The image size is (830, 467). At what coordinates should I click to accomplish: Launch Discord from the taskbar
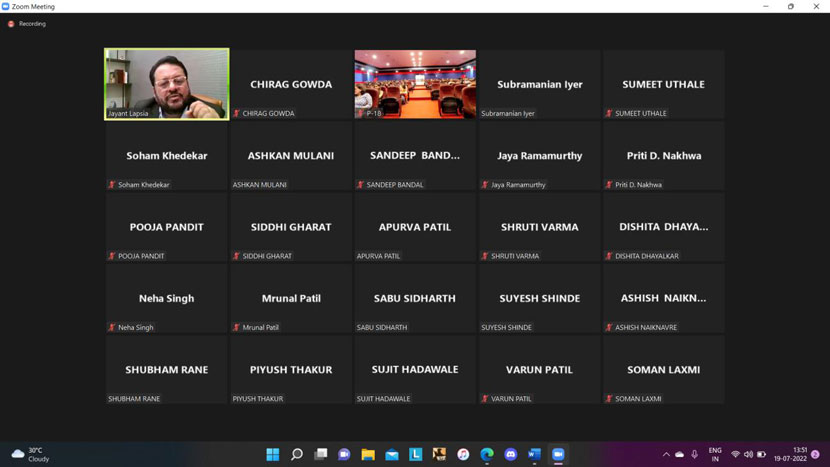511,454
